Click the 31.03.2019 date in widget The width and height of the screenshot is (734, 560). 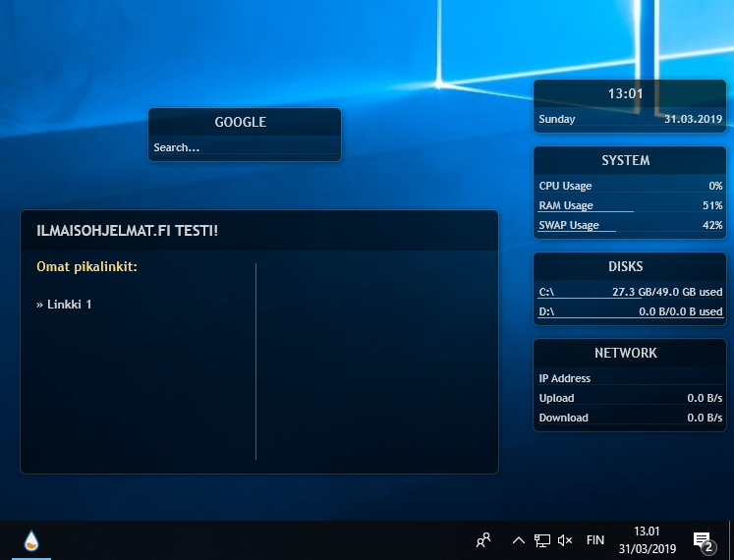[x=694, y=120]
